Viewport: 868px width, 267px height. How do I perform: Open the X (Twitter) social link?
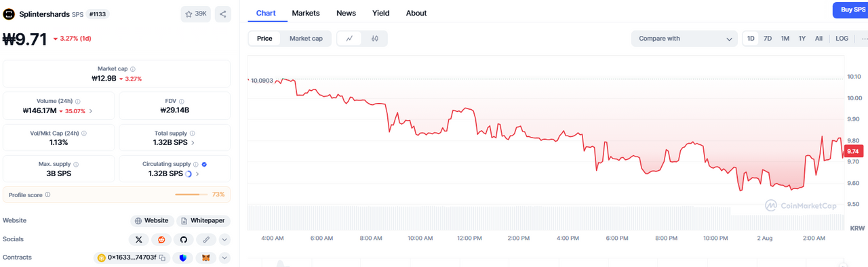[x=139, y=239]
